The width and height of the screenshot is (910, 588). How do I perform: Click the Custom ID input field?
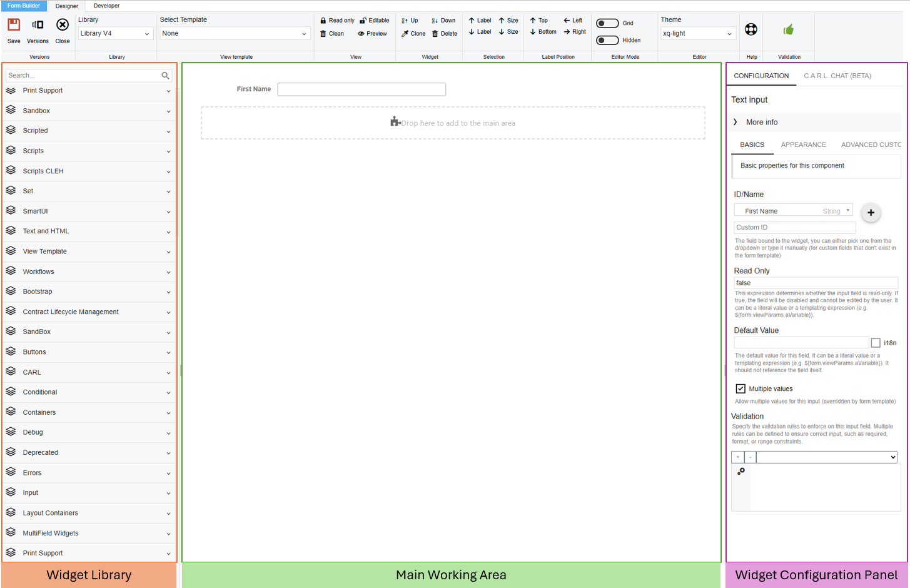coord(794,228)
